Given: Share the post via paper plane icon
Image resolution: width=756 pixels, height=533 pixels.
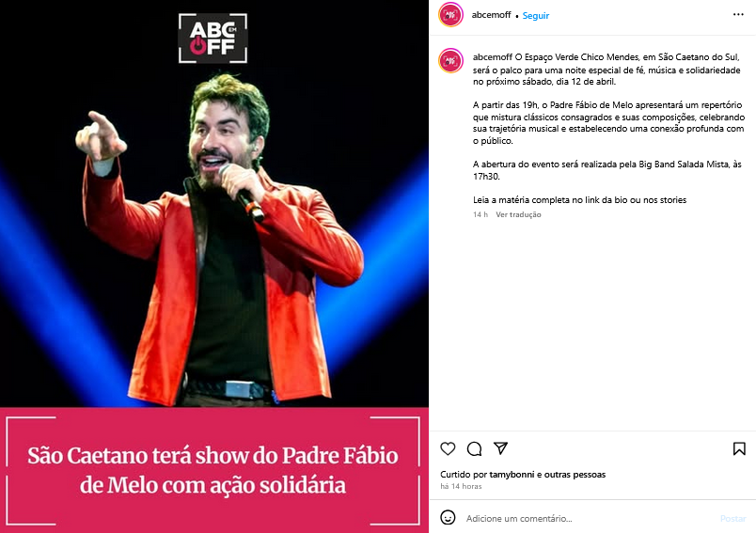Looking at the screenshot, I should point(500,448).
